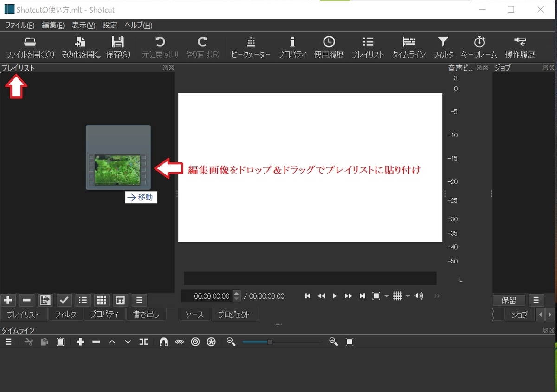This screenshot has height=392, width=557.
Task: Click the player scrub bar
Action: click(310, 278)
